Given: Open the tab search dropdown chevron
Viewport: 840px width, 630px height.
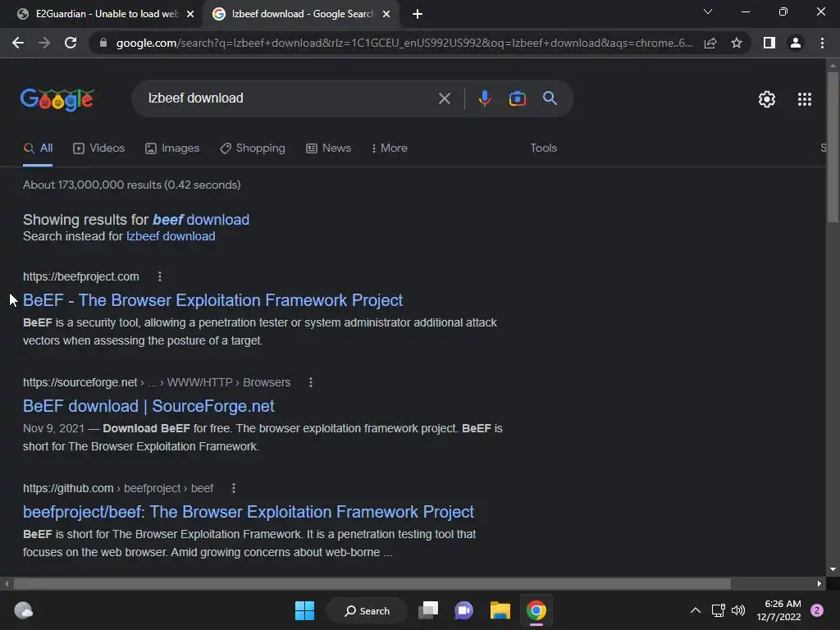Looking at the screenshot, I should [708, 11].
